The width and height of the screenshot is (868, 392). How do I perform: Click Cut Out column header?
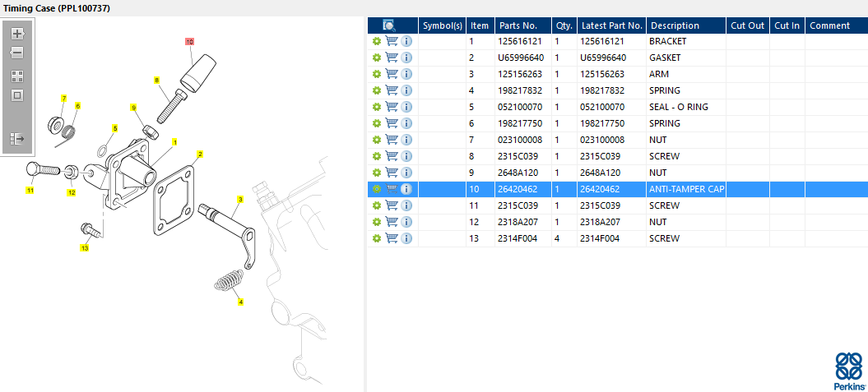tap(747, 25)
